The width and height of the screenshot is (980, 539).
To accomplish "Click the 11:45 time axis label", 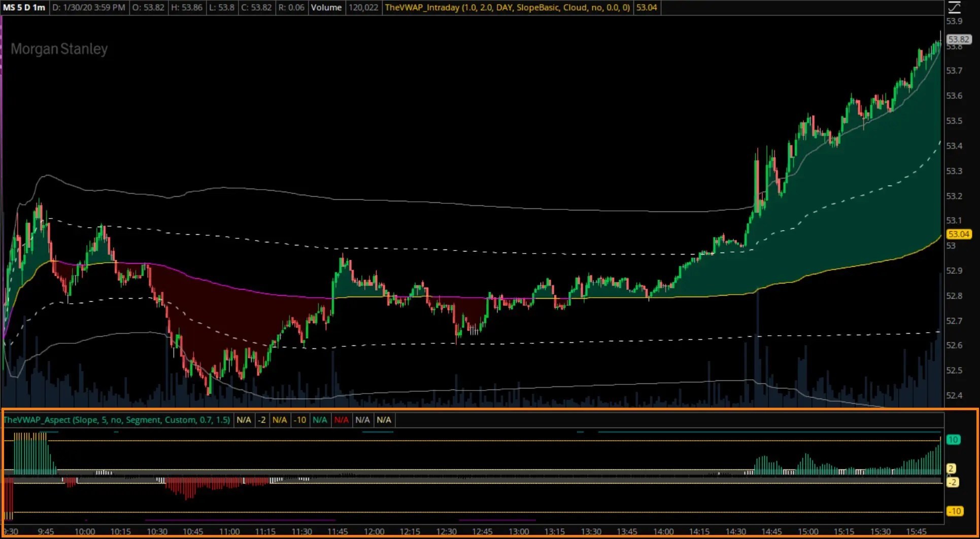I will tap(337, 531).
